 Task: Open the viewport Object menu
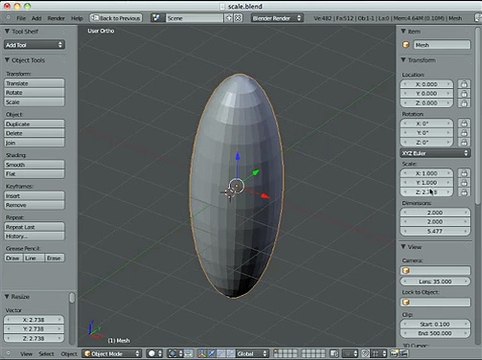tap(69, 354)
